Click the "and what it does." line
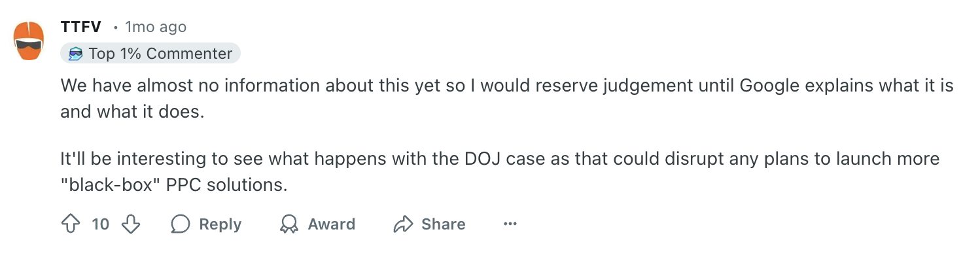Screen dimensions: 980x255 [x=133, y=112]
